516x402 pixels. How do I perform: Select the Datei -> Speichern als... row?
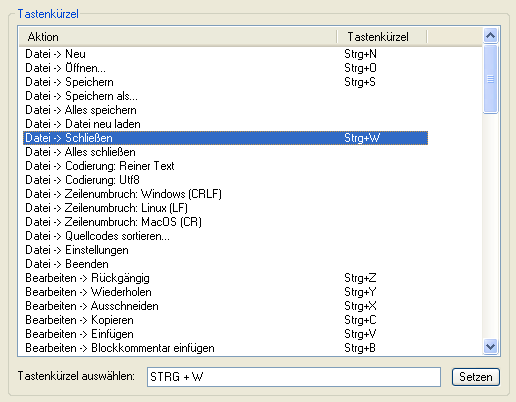coord(225,96)
